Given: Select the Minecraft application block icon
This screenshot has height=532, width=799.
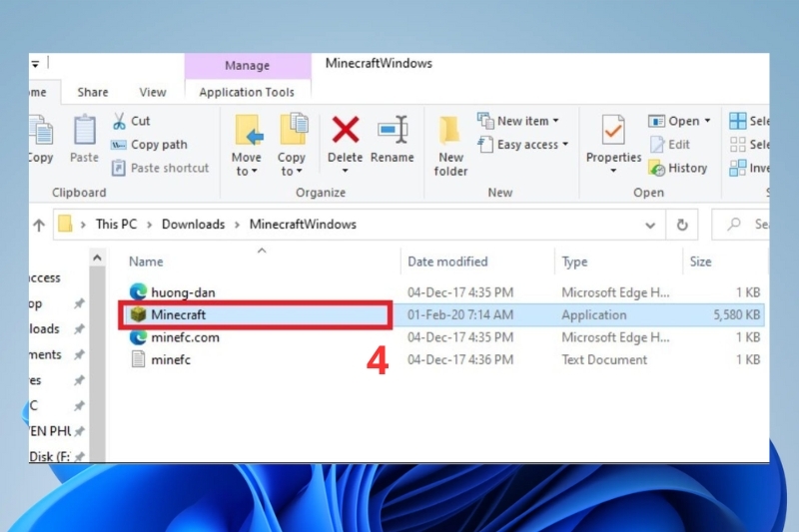Looking at the screenshot, I should [x=138, y=314].
